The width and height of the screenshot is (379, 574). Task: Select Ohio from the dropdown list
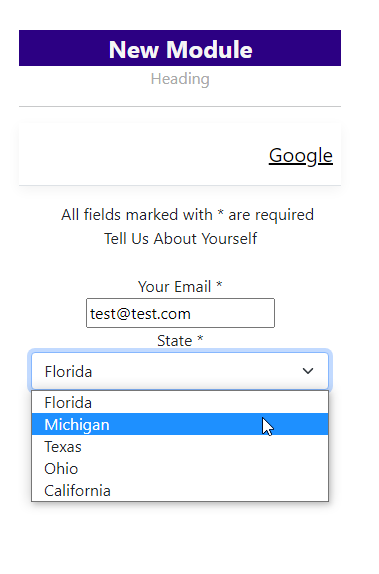point(180,468)
